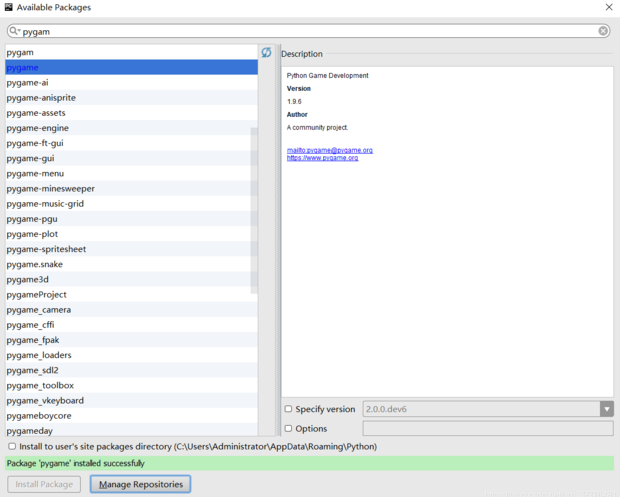
Task: Open the https://www.pygame.org link
Action: coord(322,158)
